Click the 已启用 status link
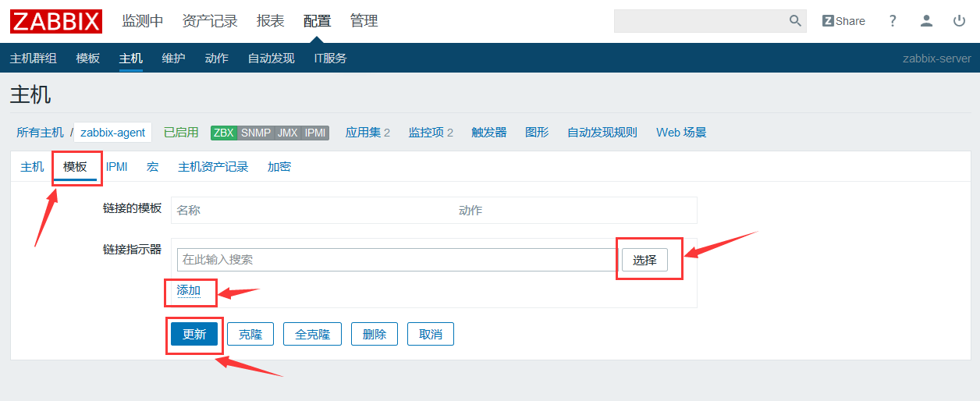 coord(181,133)
